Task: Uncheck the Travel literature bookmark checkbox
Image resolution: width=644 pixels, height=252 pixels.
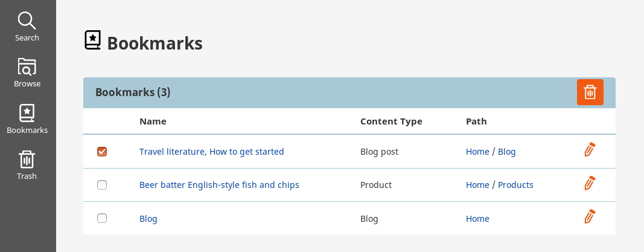Action: tap(102, 152)
